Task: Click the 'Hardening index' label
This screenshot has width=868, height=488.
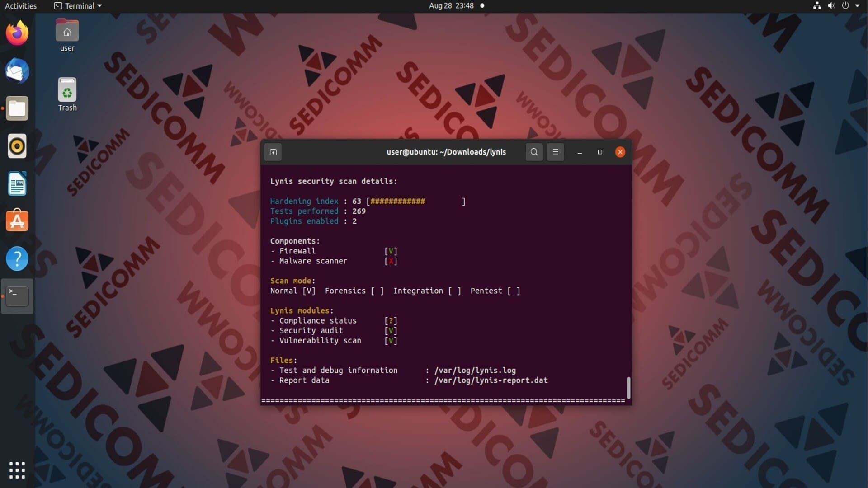Action: click(304, 202)
